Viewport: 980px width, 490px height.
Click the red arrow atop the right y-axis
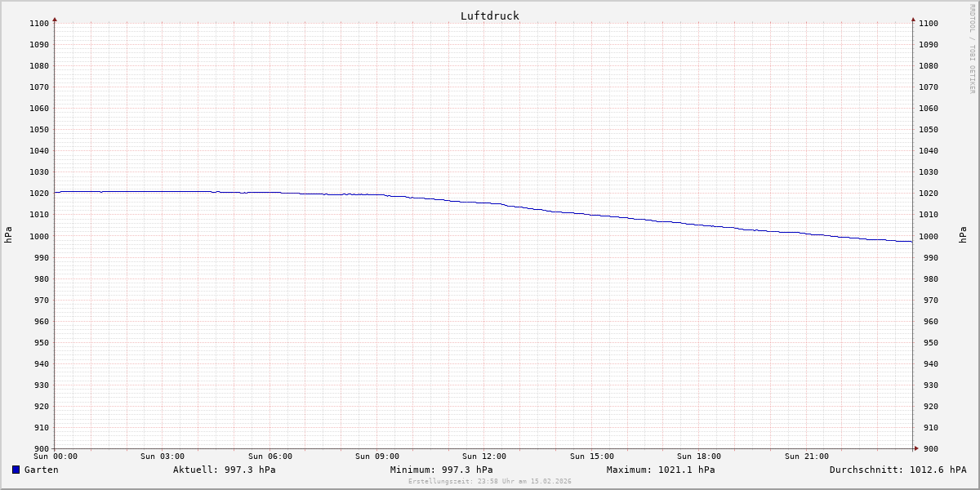point(913,19)
